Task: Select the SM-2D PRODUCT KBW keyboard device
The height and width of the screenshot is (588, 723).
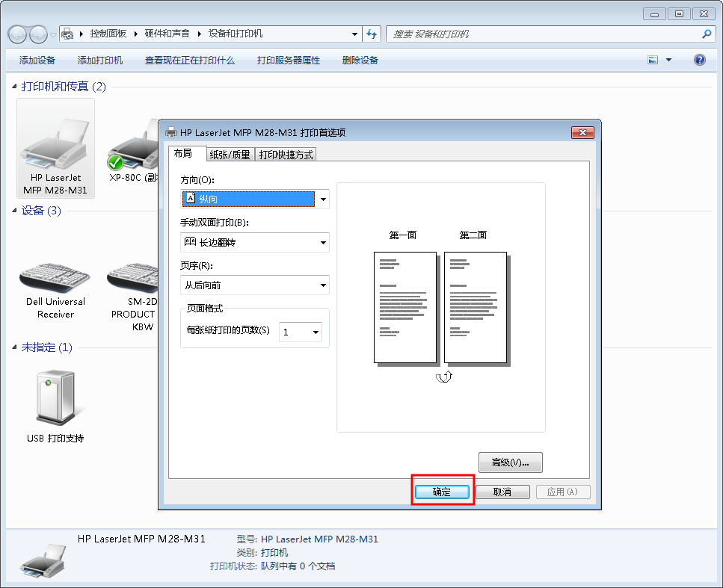Action: 134,296
